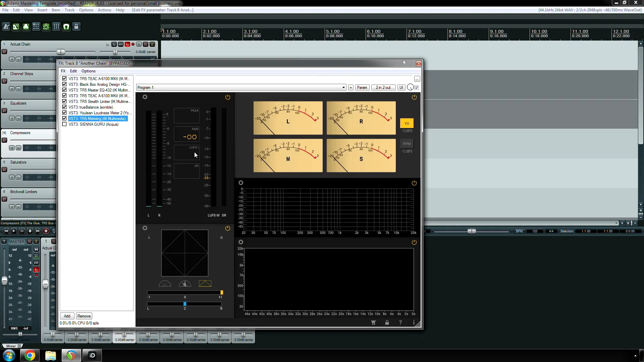Open the Item menu
This screenshot has height=362, width=644.
coord(56,10)
